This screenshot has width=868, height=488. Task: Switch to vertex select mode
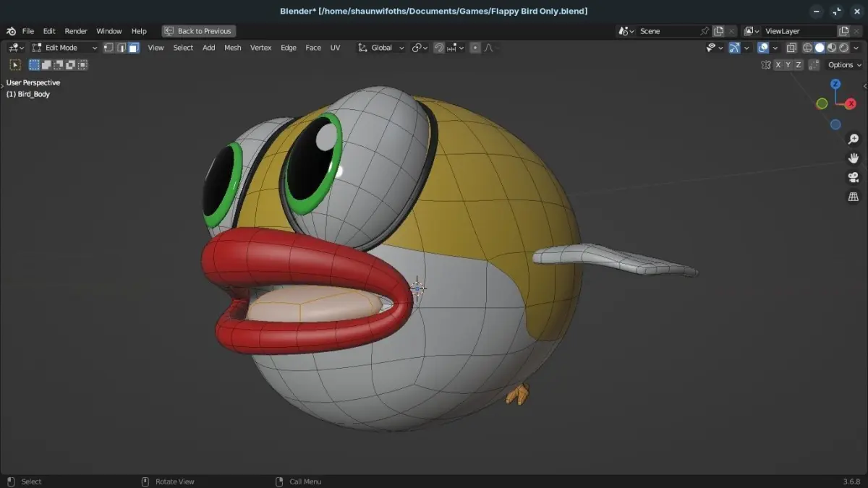coord(109,48)
